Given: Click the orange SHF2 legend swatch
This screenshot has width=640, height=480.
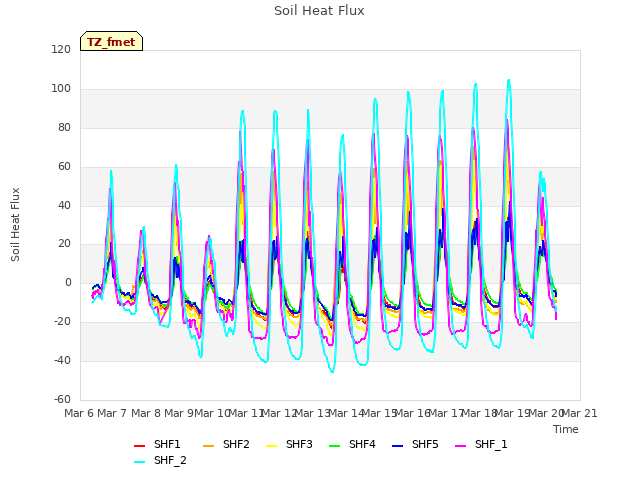Looking at the screenshot, I should [x=209, y=446].
